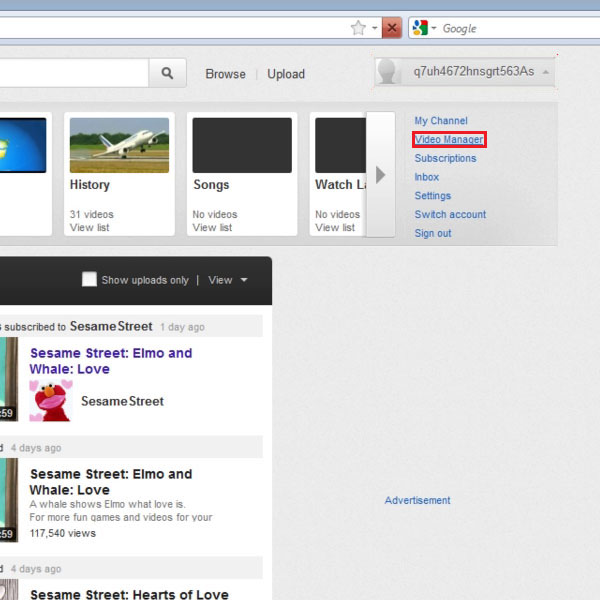Viewport: 600px width, 600px height.
Task: Open black Elmo and Whale: Love video title
Action: [111, 482]
